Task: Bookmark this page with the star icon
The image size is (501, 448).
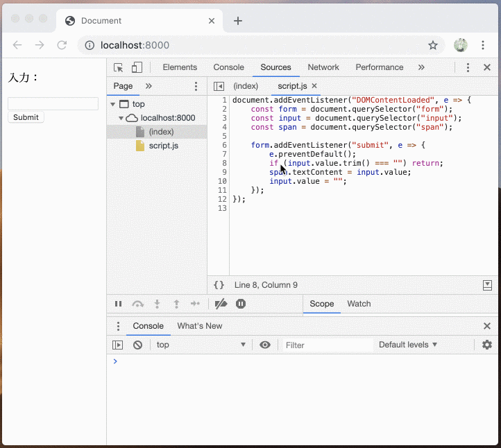Action: click(433, 45)
